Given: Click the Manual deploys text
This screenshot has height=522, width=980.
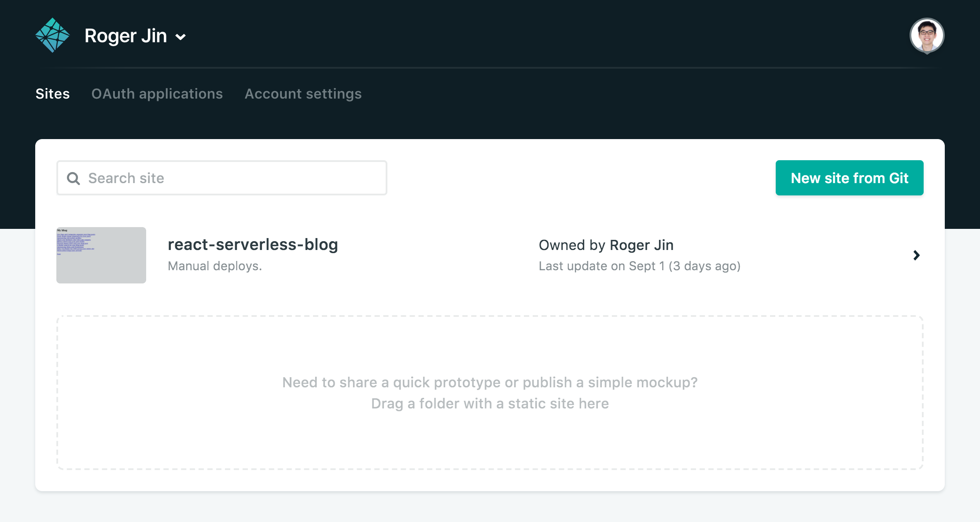Looking at the screenshot, I should (x=215, y=266).
